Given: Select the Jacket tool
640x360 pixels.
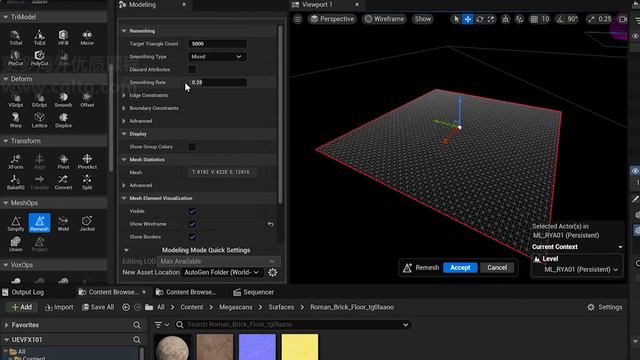Looking at the screenshot, I should tap(87, 224).
